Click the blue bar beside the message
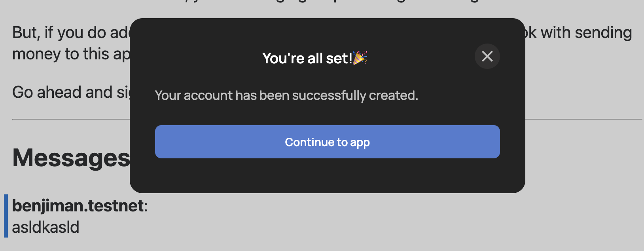Image resolution: width=644 pixels, height=251 pixels. 6,216
